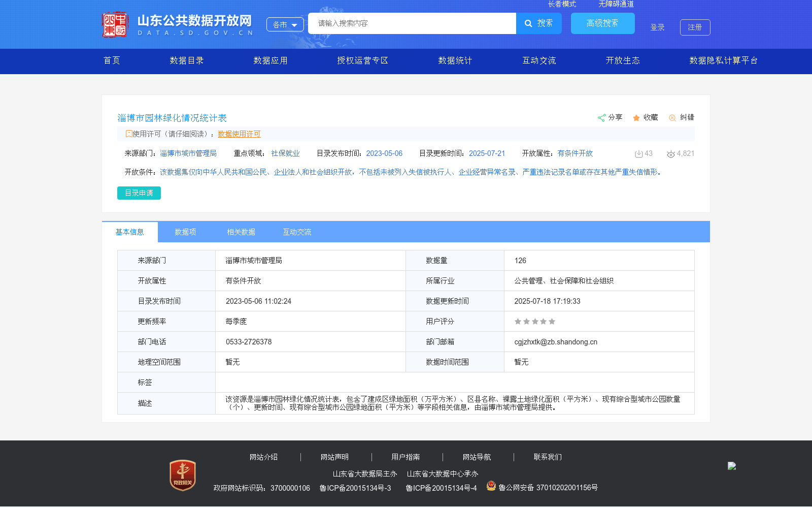Click data volume value 126
The height and width of the screenshot is (508, 812).
pos(520,261)
